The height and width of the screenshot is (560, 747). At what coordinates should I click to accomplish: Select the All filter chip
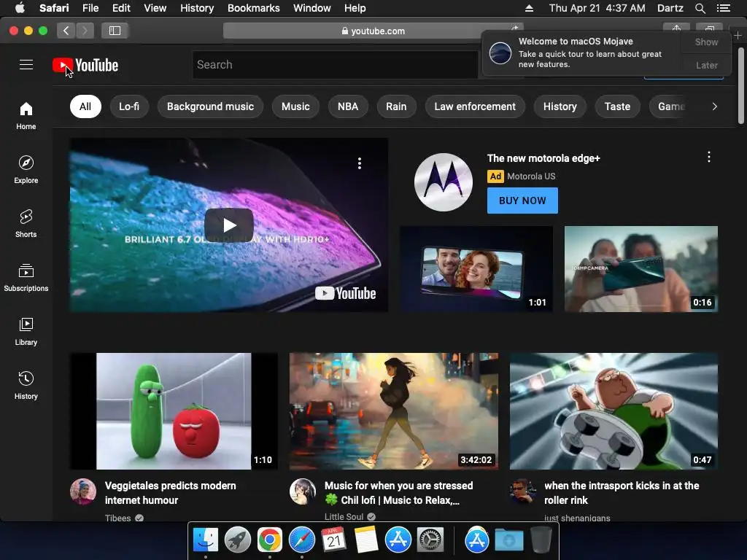[x=85, y=106]
